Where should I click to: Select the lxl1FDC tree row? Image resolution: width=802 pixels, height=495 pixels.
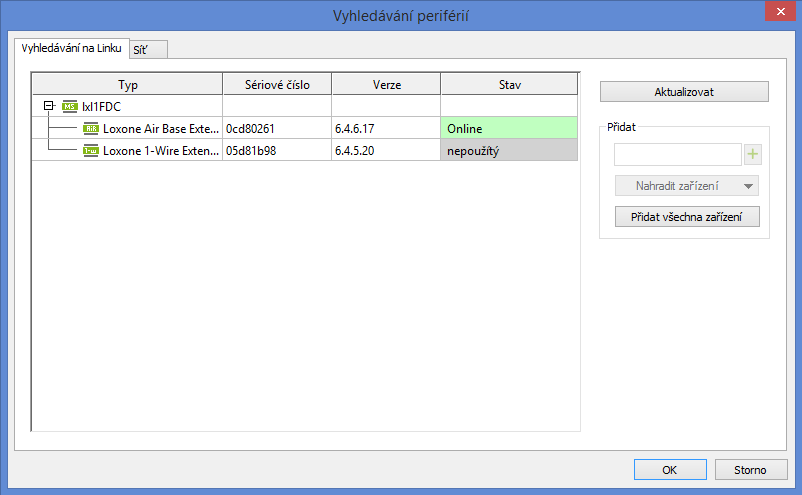305,106
